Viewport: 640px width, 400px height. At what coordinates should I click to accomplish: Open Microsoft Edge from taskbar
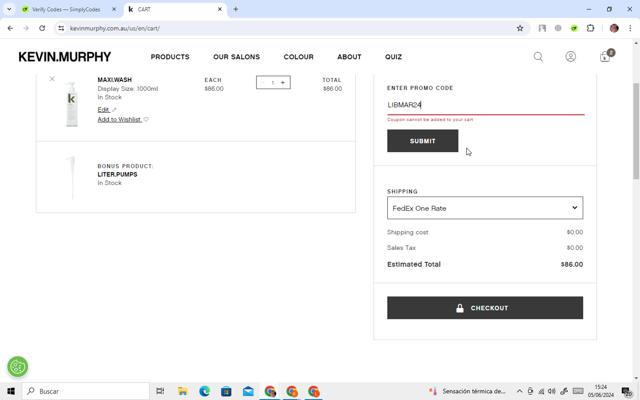click(x=204, y=391)
